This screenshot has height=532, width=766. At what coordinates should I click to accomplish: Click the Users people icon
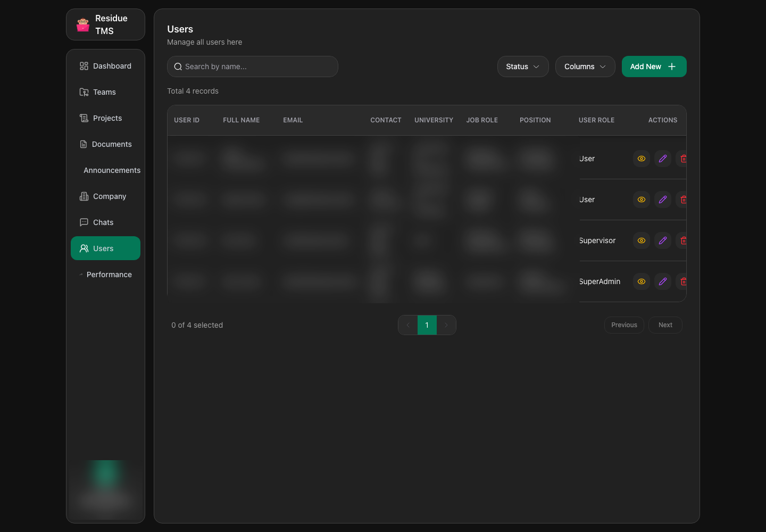tap(84, 248)
